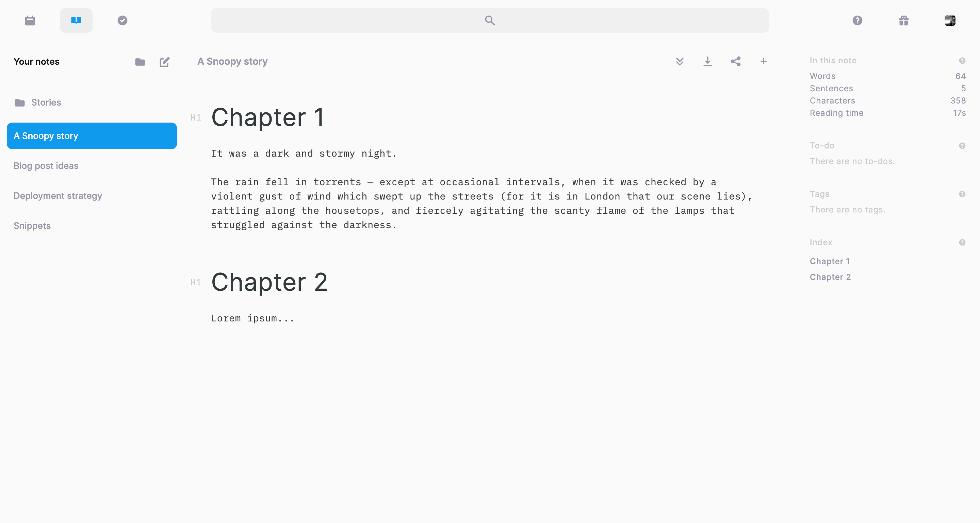Viewport: 980px width, 523px height.
Task: Jump to Chapter 1 in Index
Action: 829,261
